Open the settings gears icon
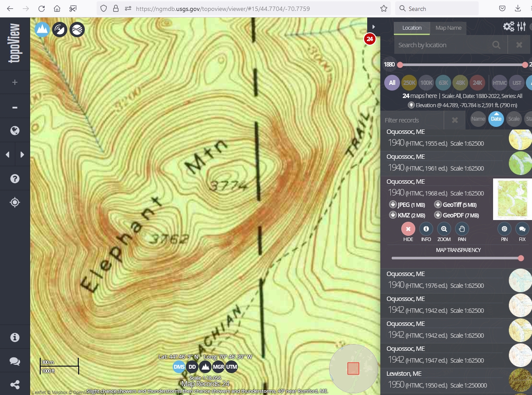The image size is (532, 395). click(x=508, y=27)
